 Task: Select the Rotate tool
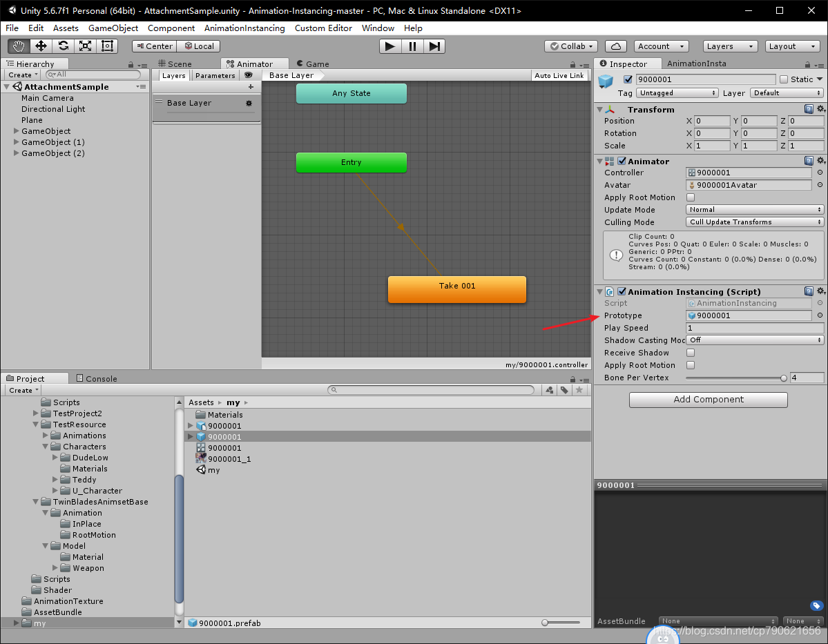pos(64,46)
